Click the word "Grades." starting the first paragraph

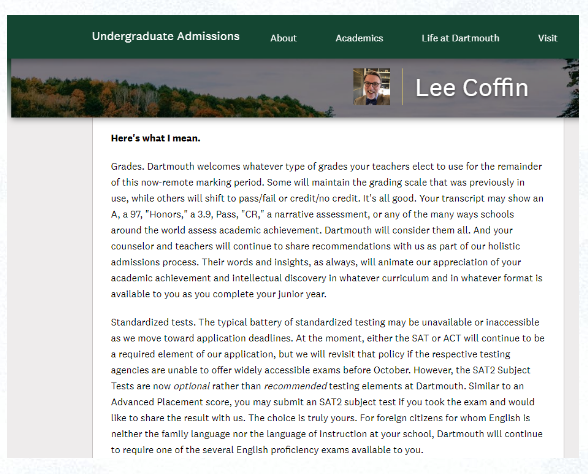[x=128, y=166]
